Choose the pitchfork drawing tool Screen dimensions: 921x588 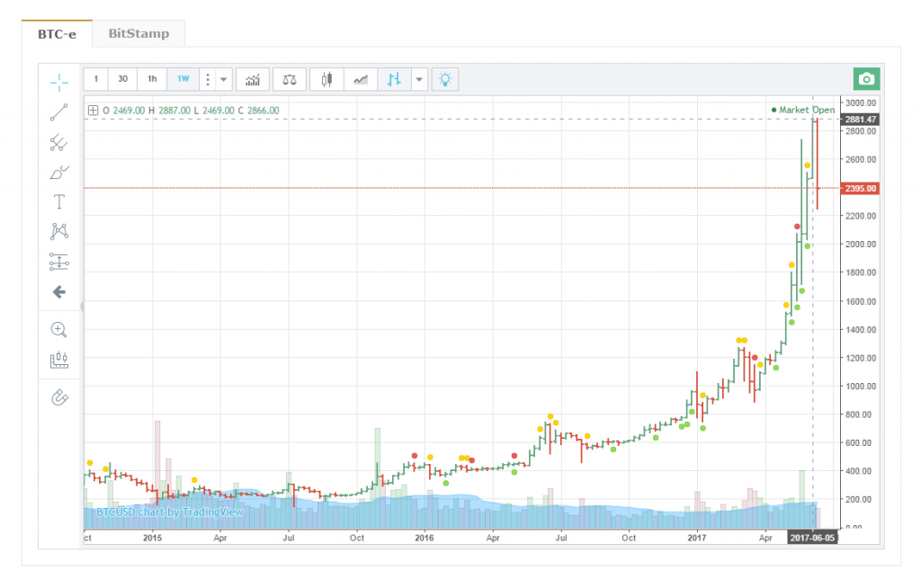point(59,142)
